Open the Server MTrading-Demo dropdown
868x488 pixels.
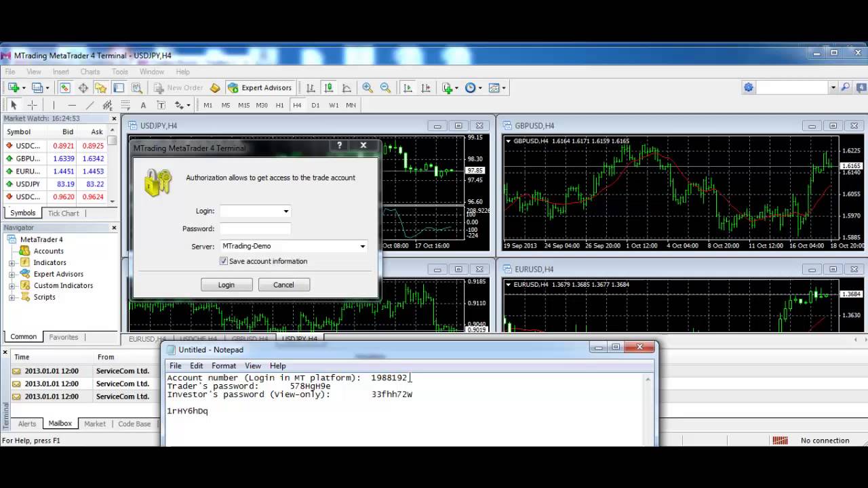pyautogui.click(x=362, y=246)
